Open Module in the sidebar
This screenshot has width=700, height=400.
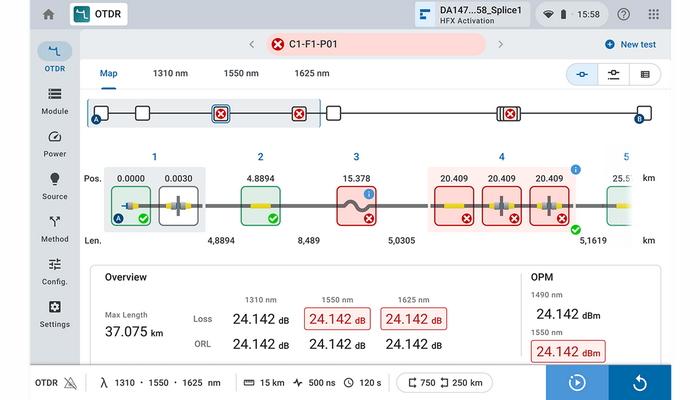coord(55,100)
